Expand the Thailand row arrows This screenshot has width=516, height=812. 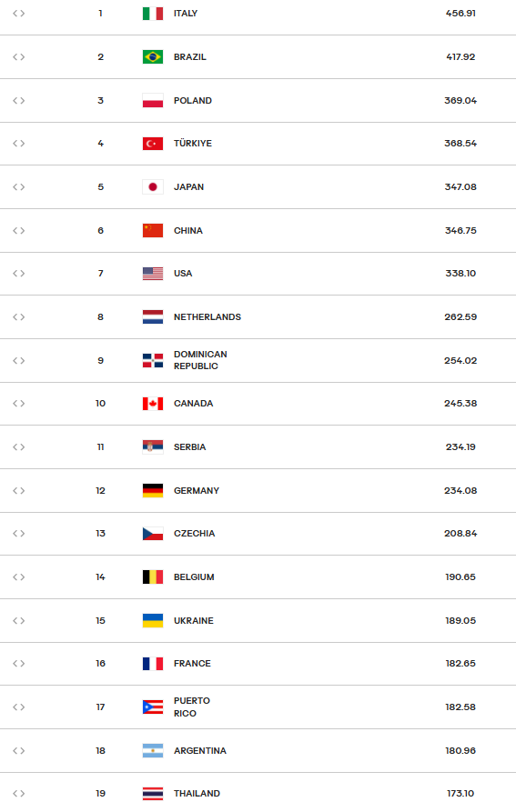point(18,793)
